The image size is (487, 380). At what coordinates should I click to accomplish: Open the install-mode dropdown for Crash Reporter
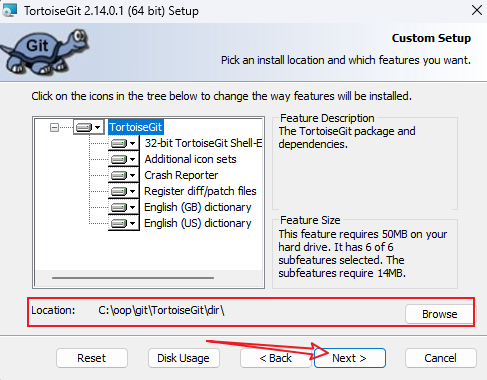pyautogui.click(x=124, y=175)
